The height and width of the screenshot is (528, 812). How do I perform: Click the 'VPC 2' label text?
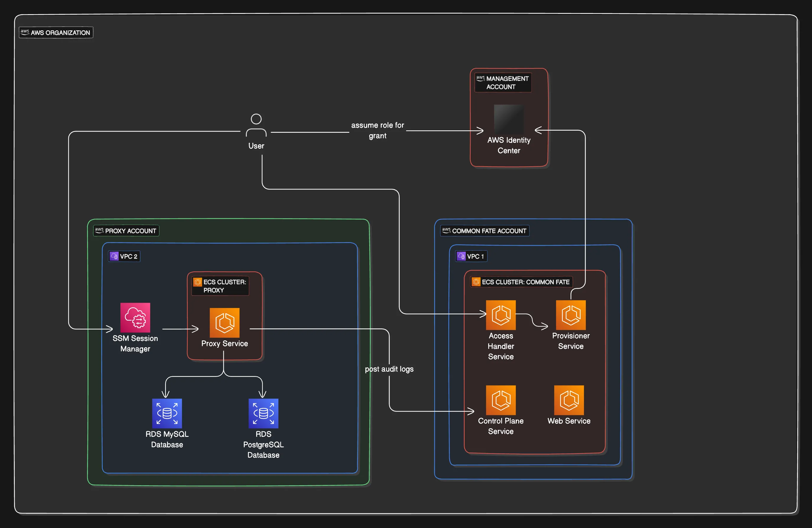point(129,256)
